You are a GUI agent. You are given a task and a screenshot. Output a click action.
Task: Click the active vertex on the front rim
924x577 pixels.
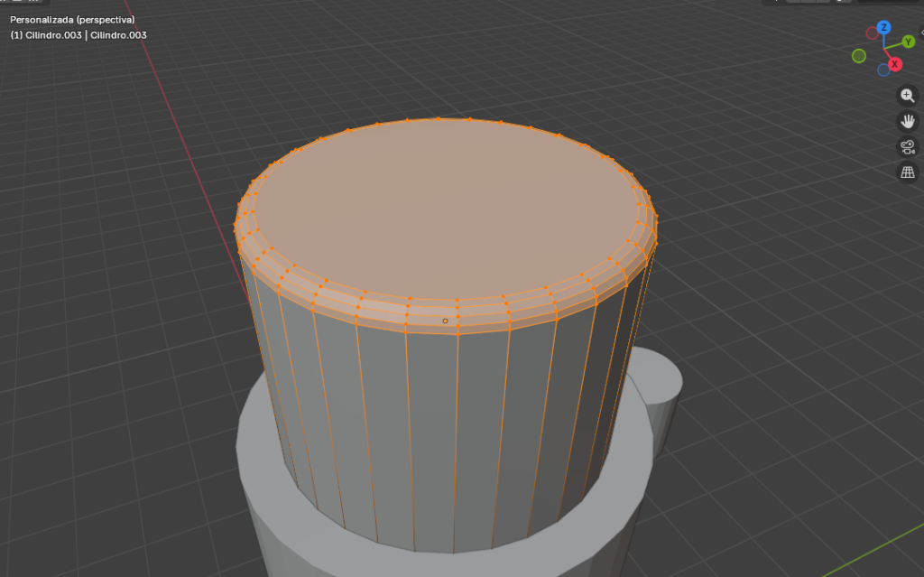tap(445, 321)
